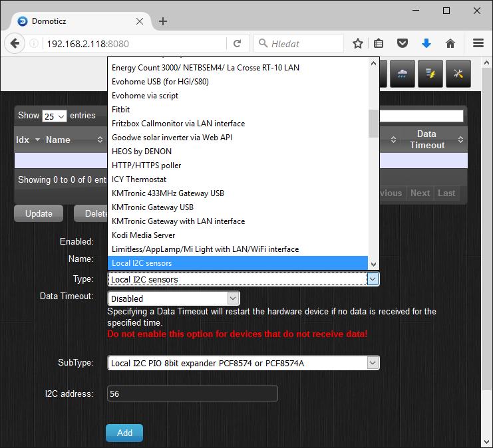Click the table search filter field

click(421, 116)
